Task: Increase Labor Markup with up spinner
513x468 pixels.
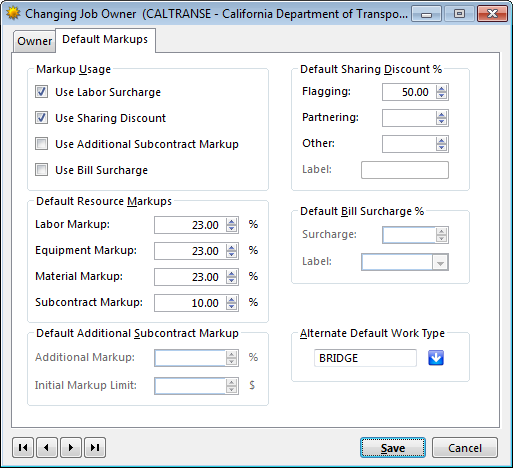Action: (x=231, y=221)
